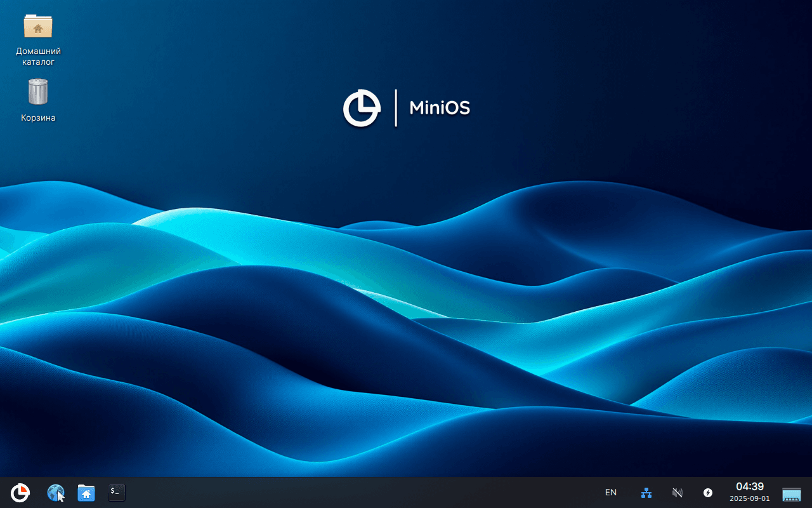Open the power manager tray icon
The width and height of the screenshot is (812, 508).
708,493
